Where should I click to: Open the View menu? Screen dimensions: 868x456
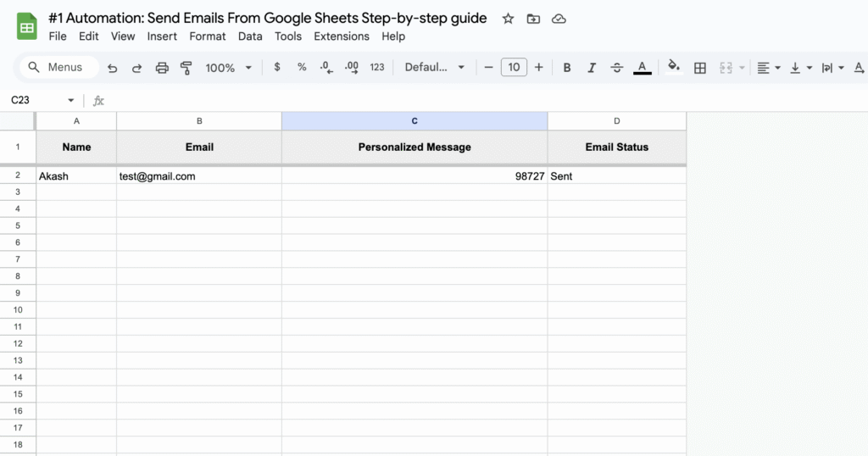pos(123,36)
